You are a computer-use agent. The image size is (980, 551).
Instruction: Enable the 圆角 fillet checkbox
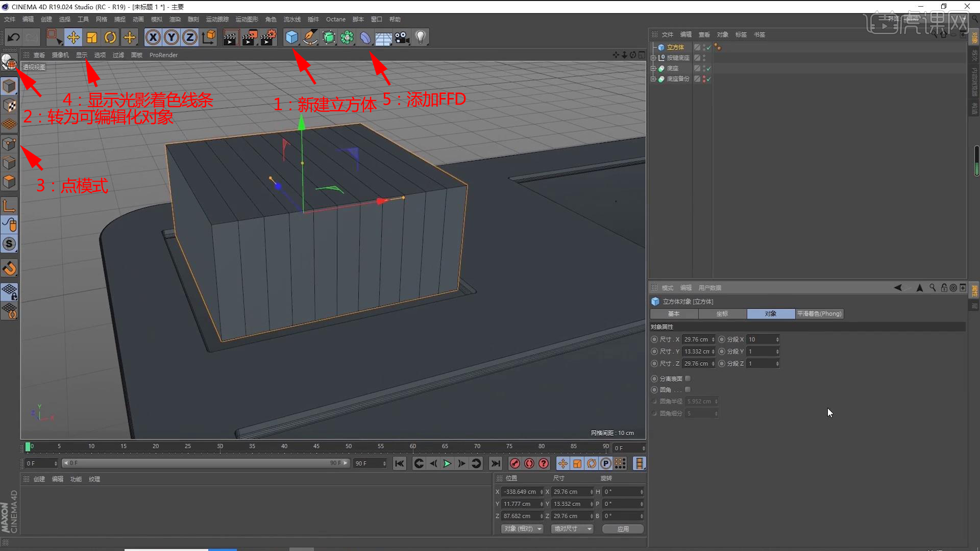tap(688, 390)
